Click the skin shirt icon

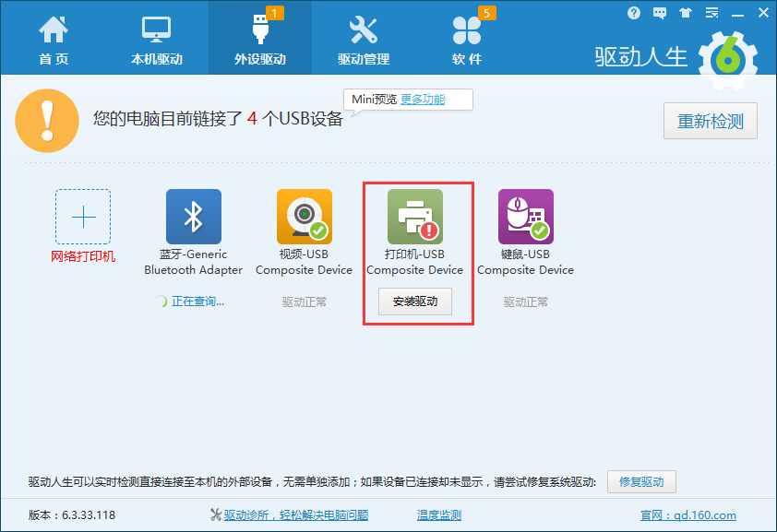[x=686, y=13]
